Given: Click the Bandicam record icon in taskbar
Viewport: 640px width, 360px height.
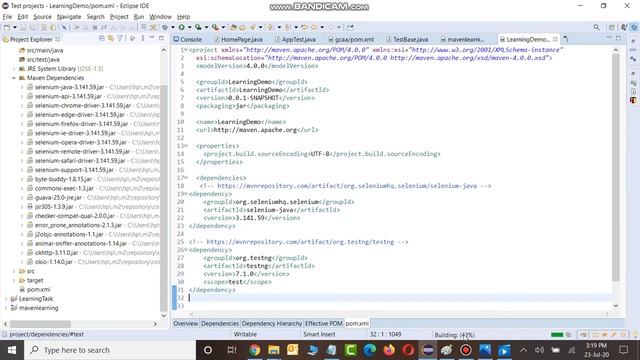Looking at the screenshot, I should pos(466,350).
